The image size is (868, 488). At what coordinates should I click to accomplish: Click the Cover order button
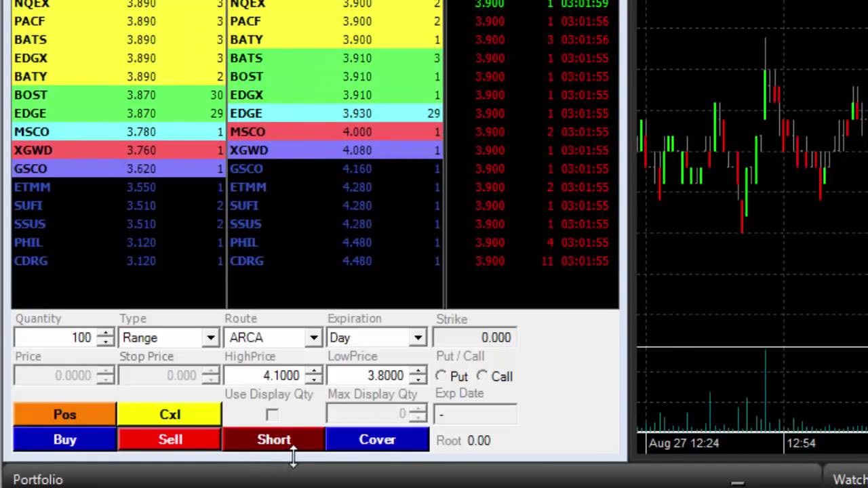coord(377,440)
